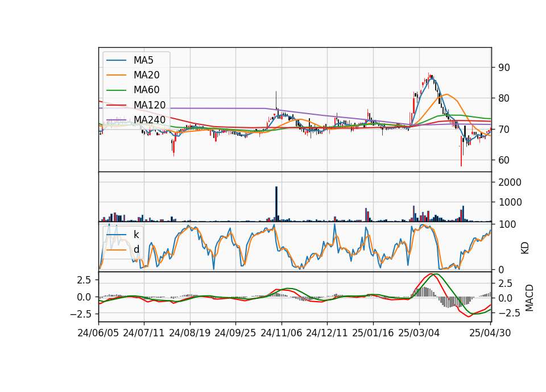Click the tallest volume bar near 24/11/06
This screenshot has height=392, width=546.
coord(276,204)
